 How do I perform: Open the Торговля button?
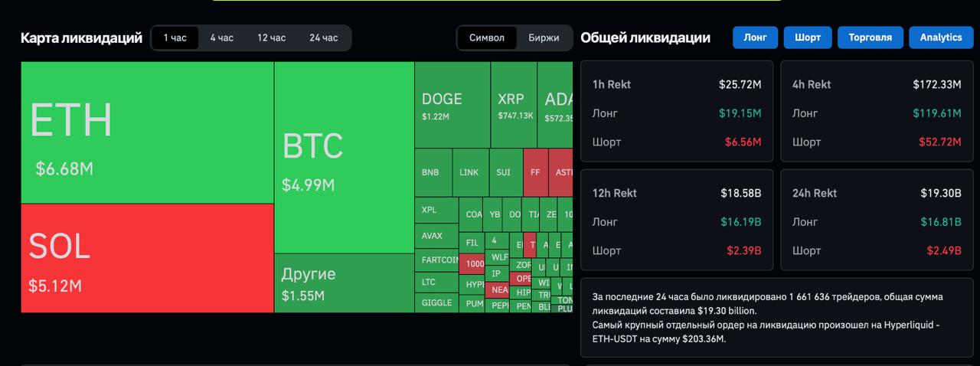870,38
